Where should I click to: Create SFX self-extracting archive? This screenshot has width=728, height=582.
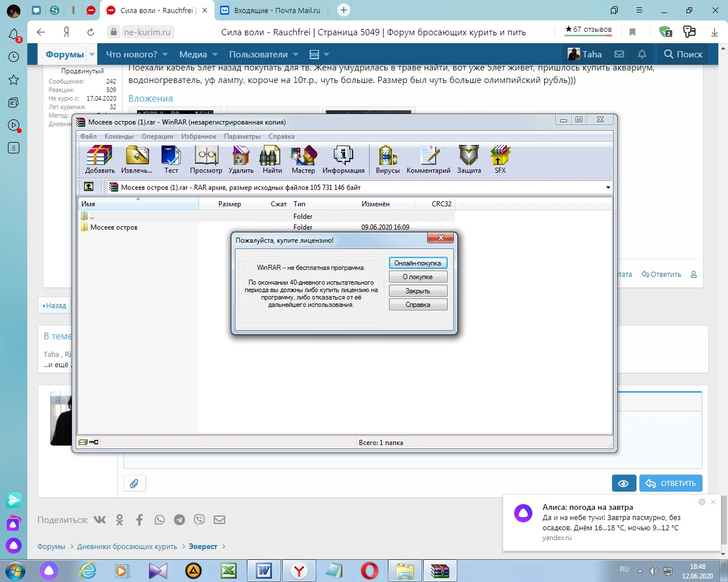click(500, 159)
